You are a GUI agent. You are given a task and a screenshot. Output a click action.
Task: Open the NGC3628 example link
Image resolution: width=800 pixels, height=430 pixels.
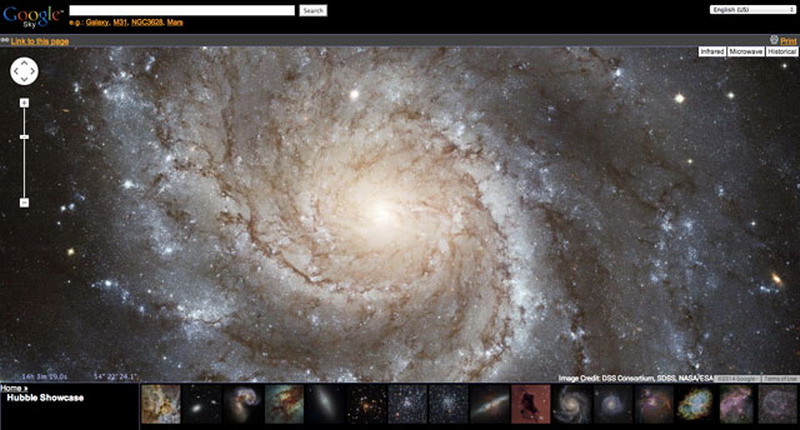click(147, 22)
